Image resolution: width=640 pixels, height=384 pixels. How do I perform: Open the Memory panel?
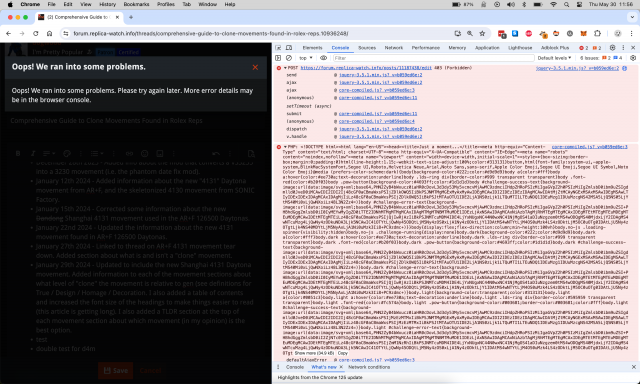click(457, 48)
